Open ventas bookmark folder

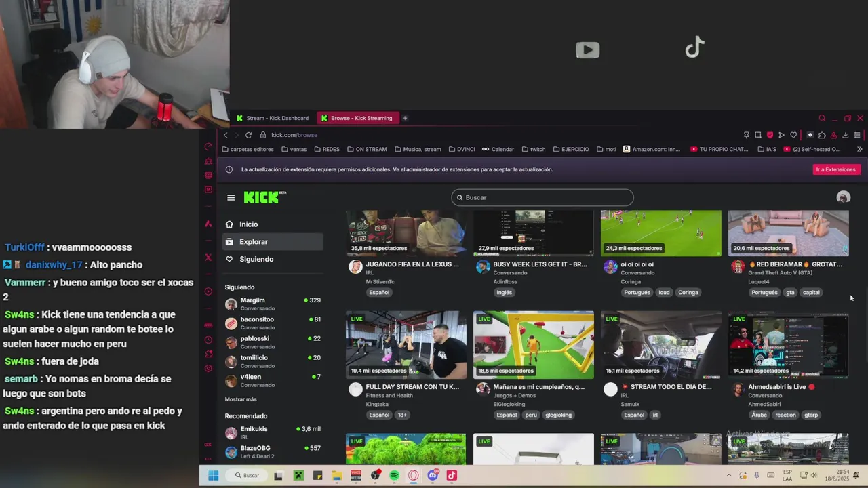coord(294,149)
